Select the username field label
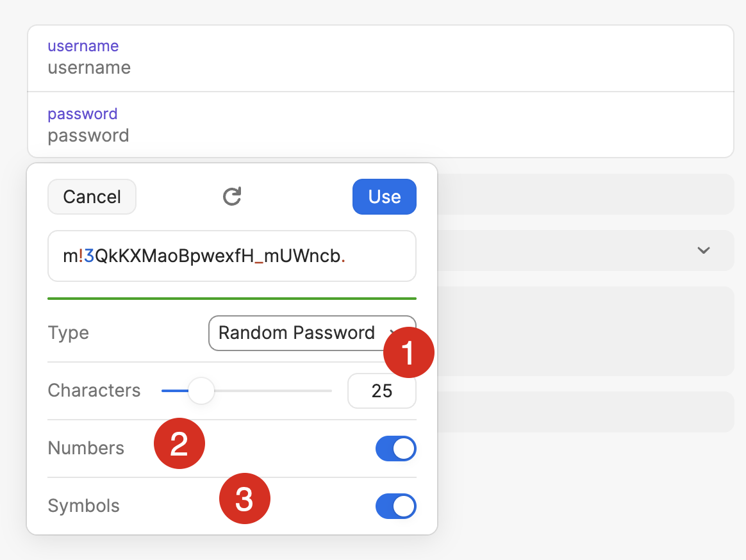Viewport: 746px width, 560px height. [x=83, y=45]
